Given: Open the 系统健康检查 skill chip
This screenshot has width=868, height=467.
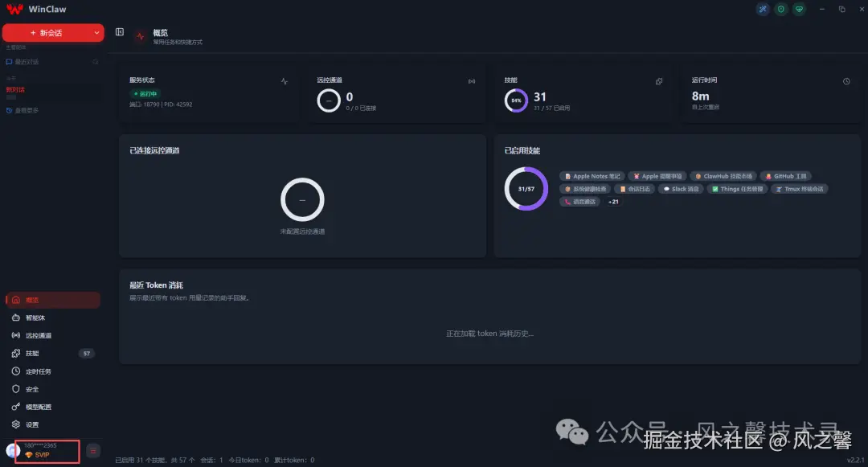Looking at the screenshot, I should click(x=586, y=189).
